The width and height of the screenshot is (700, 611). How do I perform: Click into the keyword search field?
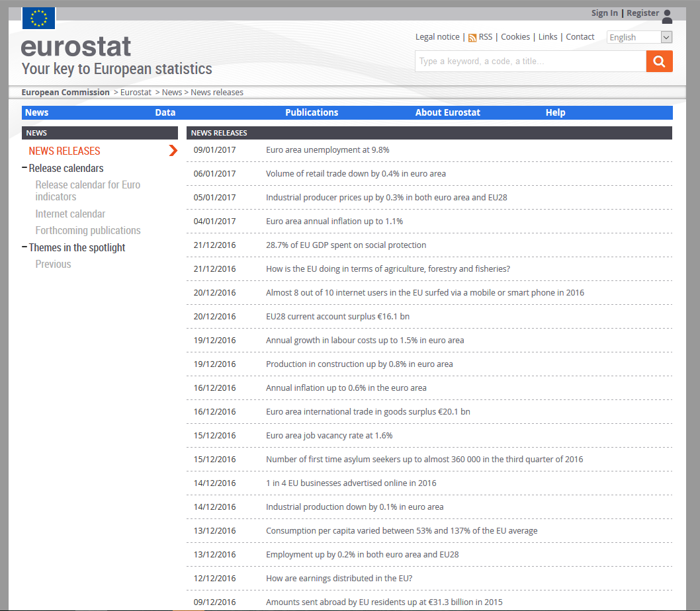[531, 61]
